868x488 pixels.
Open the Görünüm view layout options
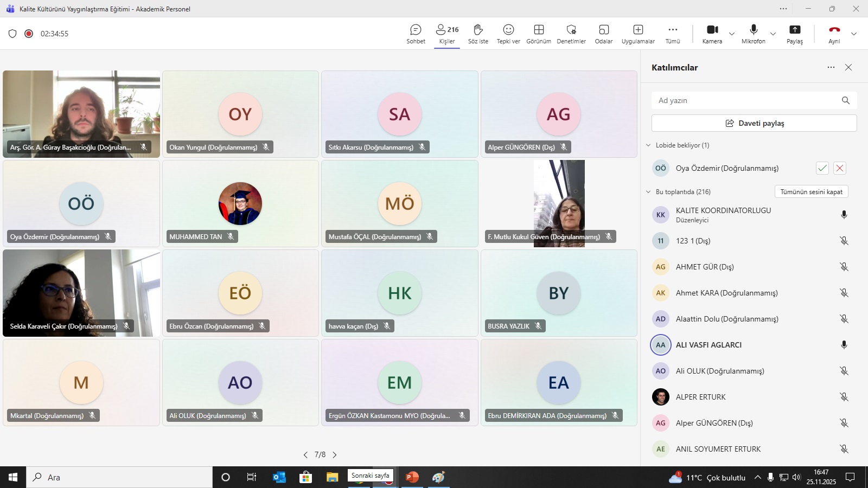(x=539, y=34)
